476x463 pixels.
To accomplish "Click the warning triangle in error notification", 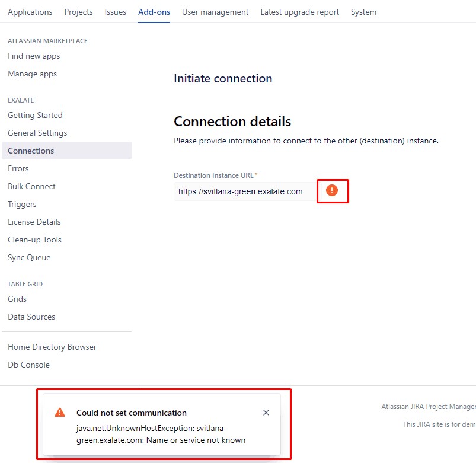I will 60,413.
